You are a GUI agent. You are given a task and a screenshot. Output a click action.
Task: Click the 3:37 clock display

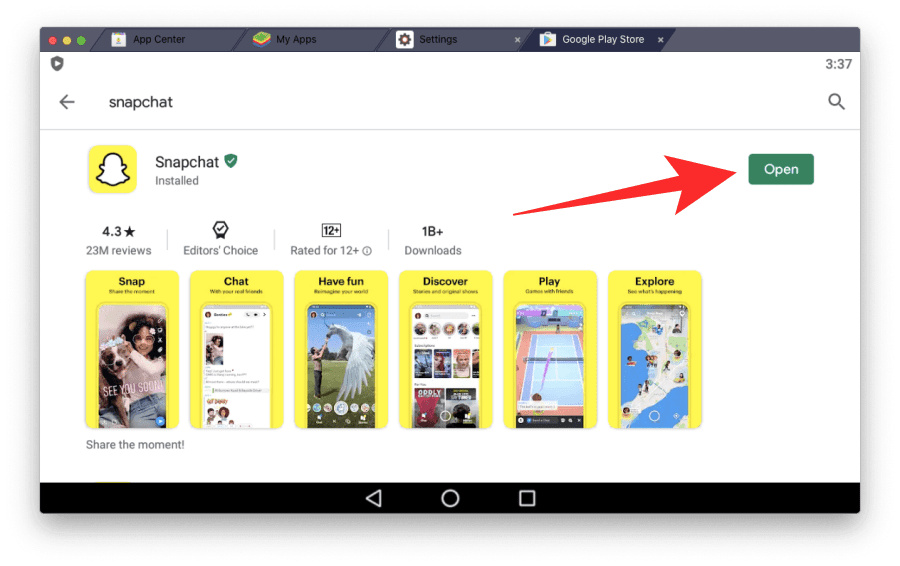[839, 64]
